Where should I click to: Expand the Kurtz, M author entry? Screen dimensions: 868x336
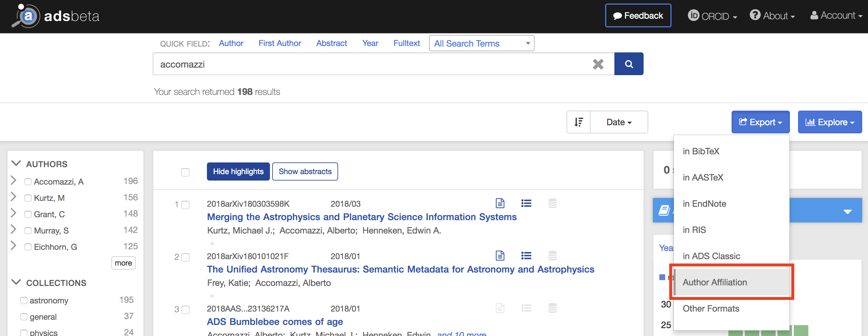point(13,197)
